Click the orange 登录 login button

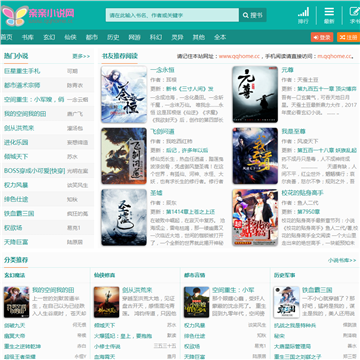point(322,37)
